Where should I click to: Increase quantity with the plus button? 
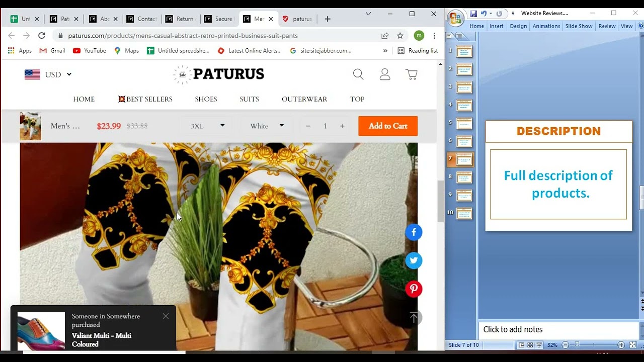342,126
